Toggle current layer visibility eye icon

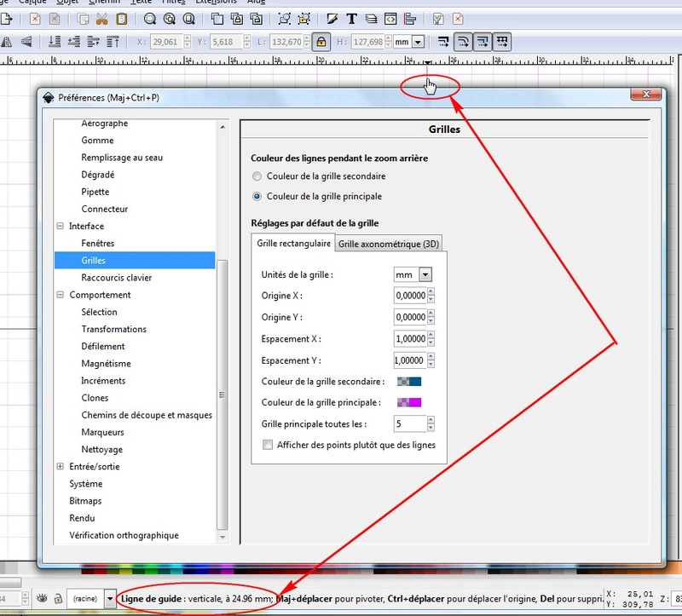point(42,599)
